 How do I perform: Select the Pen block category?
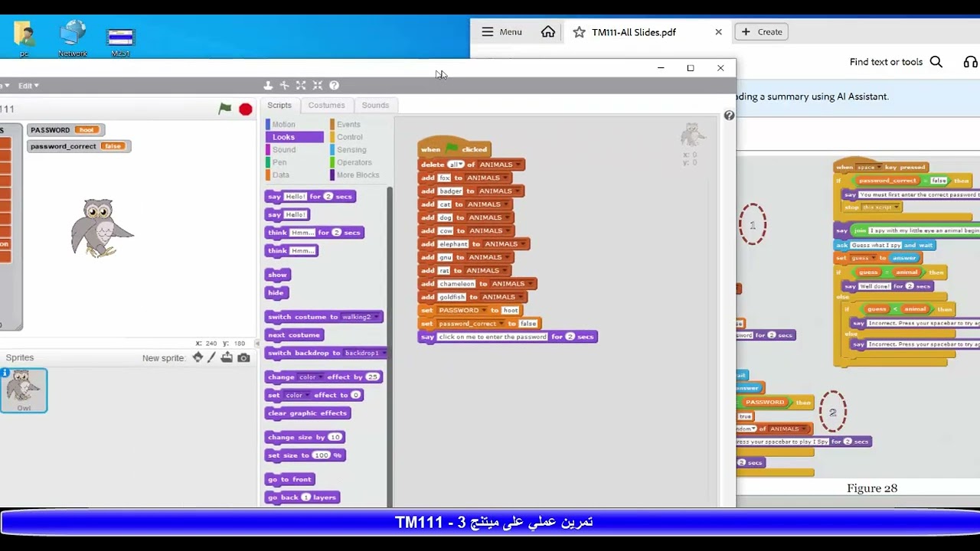pos(295,162)
